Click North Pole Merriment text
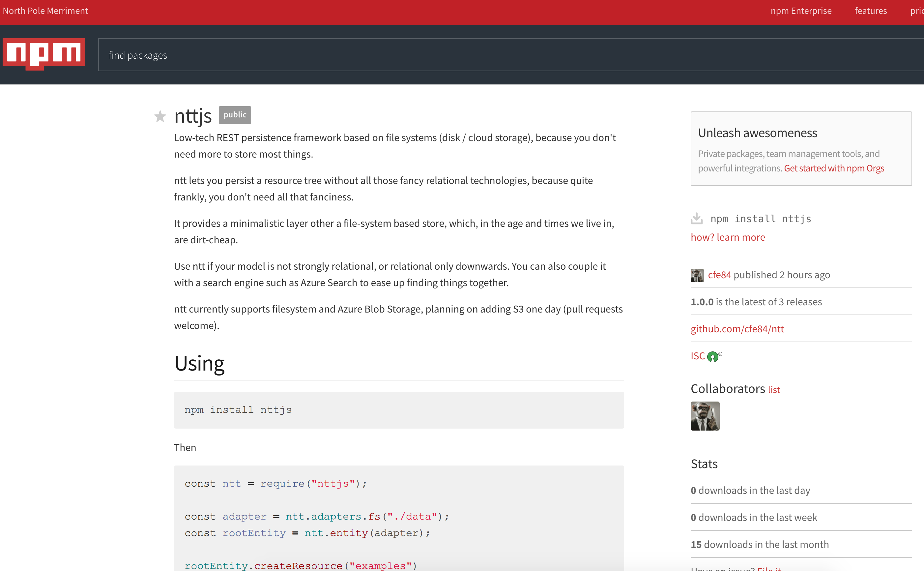The height and width of the screenshot is (571, 924). (45, 11)
